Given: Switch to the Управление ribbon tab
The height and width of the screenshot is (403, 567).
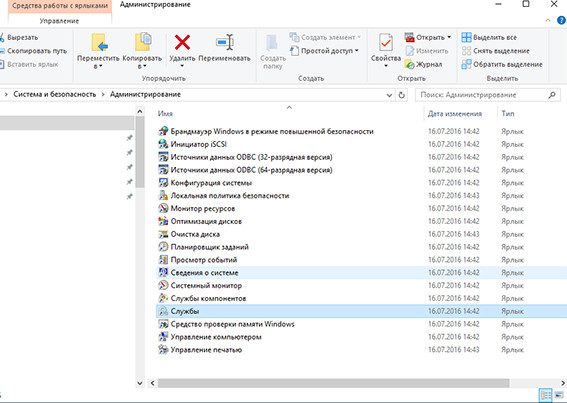Looking at the screenshot, I should pos(59,21).
